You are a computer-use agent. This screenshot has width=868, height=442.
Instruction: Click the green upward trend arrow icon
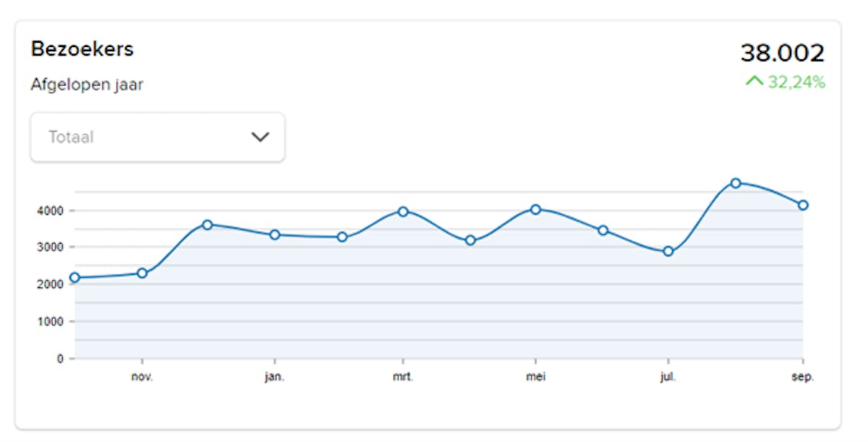754,81
